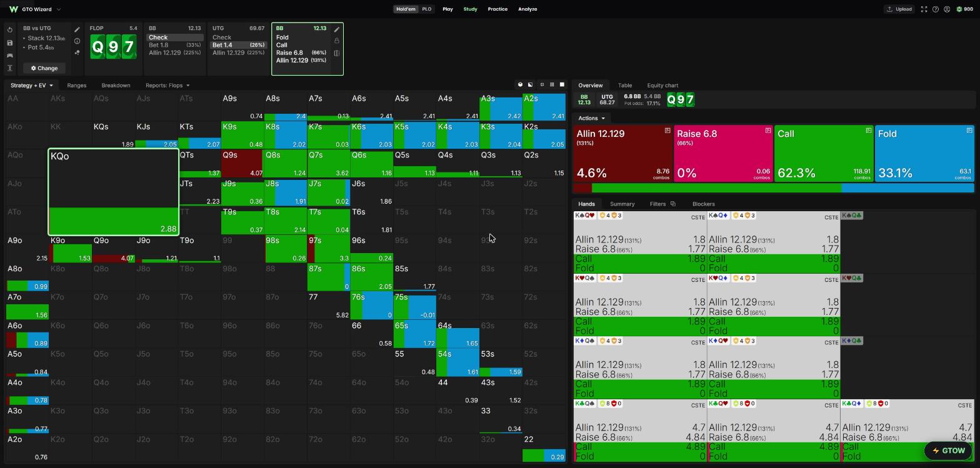Enter fullscreen mode from the top bar
Viewport: 980px width, 468px height.
coord(924,9)
